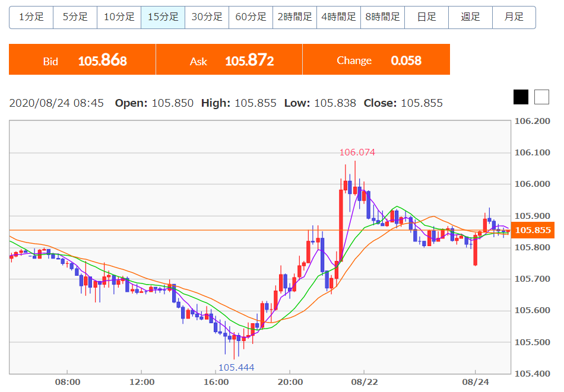
Task: Open the 30分足 chart interval
Action: point(207,17)
